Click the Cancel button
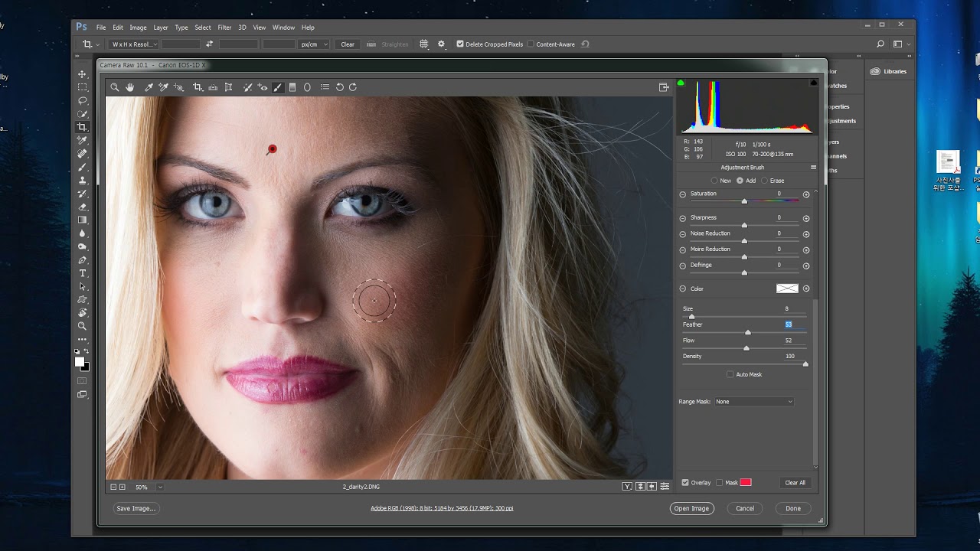Screen dimensions: 980x551 (x=745, y=508)
